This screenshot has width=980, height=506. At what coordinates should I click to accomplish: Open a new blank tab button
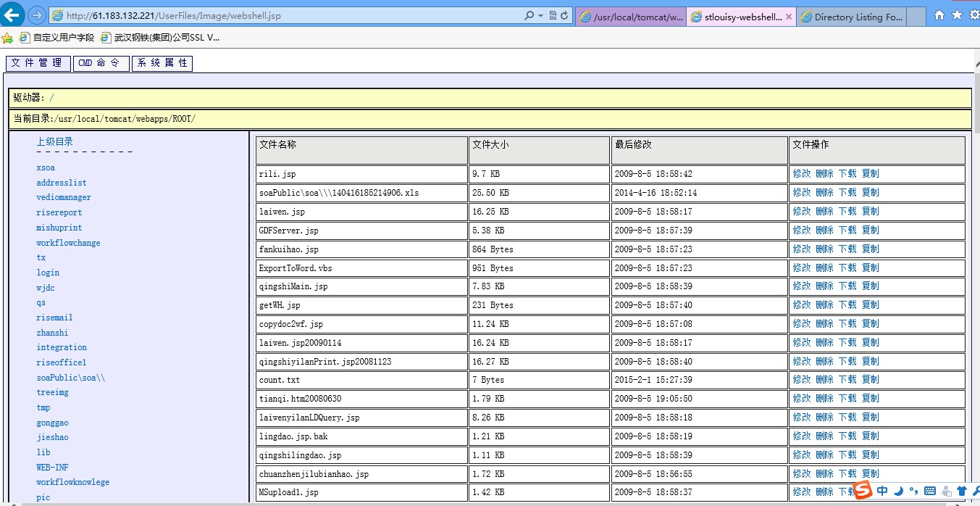click(x=916, y=17)
